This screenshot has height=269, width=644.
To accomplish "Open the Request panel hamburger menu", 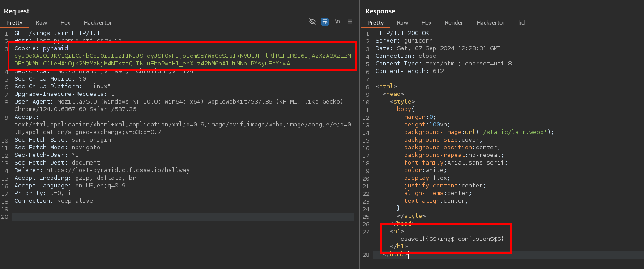I will pos(350,22).
